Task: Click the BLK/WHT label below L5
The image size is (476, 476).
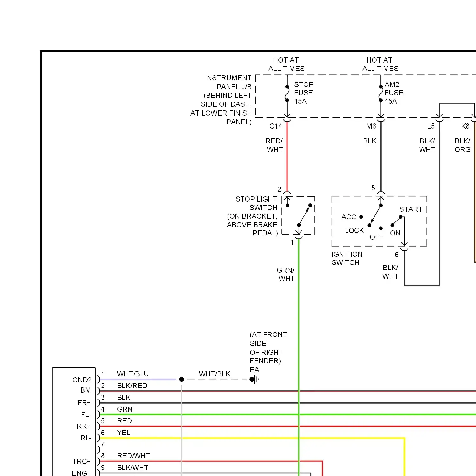Action: [x=427, y=145]
